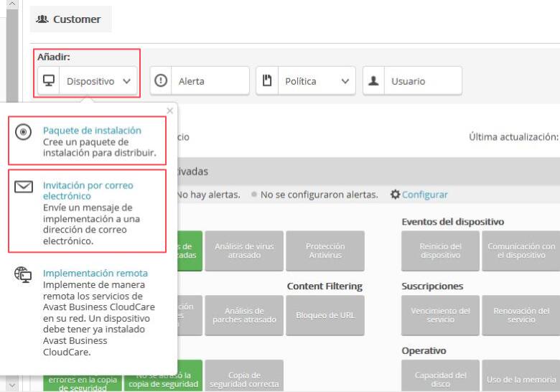
Task: Click the Implementación remota network icon
Action: [24, 276]
